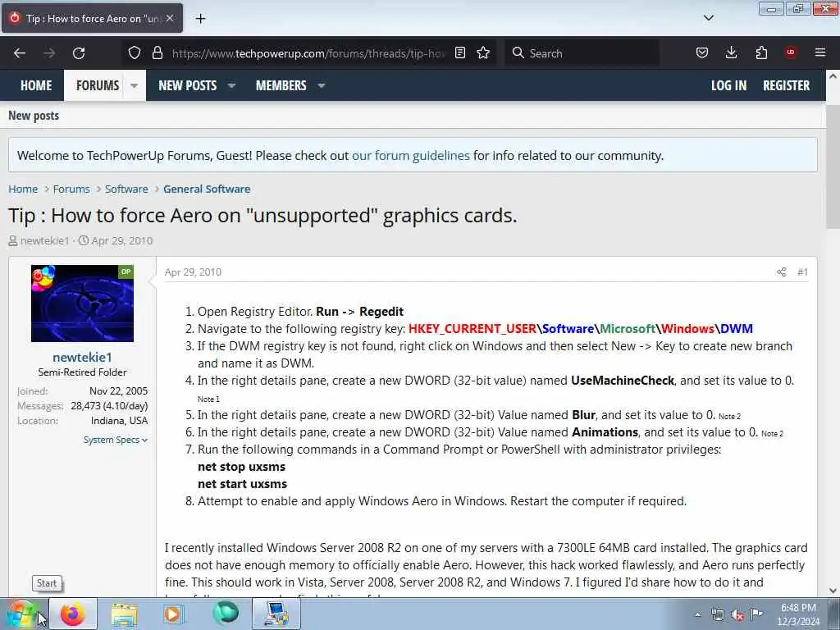The width and height of the screenshot is (840, 630).
Task: Go to Home breadcrumb
Action: (23, 189)
